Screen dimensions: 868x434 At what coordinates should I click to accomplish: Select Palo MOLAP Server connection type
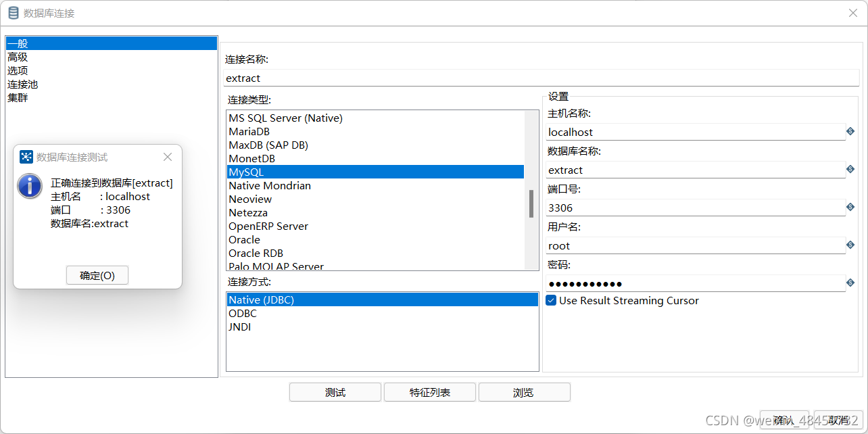375,266
